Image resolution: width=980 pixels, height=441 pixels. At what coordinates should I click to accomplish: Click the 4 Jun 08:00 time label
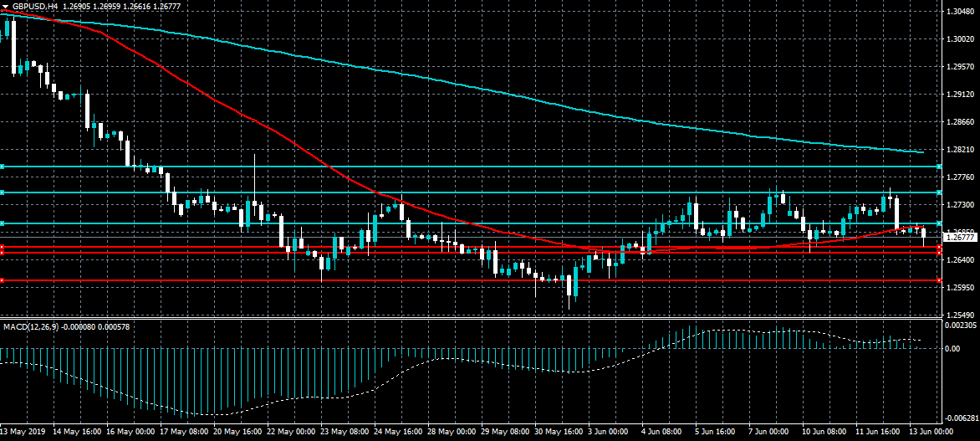coord(661,432)
